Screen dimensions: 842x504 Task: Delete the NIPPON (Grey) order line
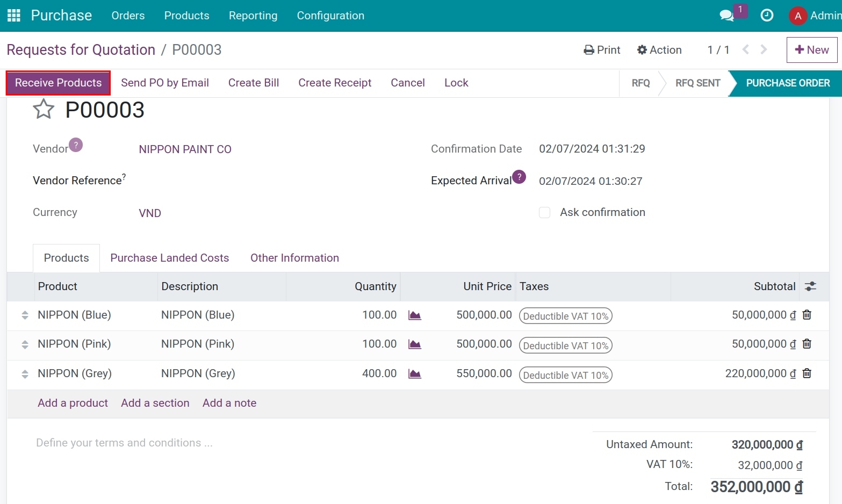click(807, 374)
